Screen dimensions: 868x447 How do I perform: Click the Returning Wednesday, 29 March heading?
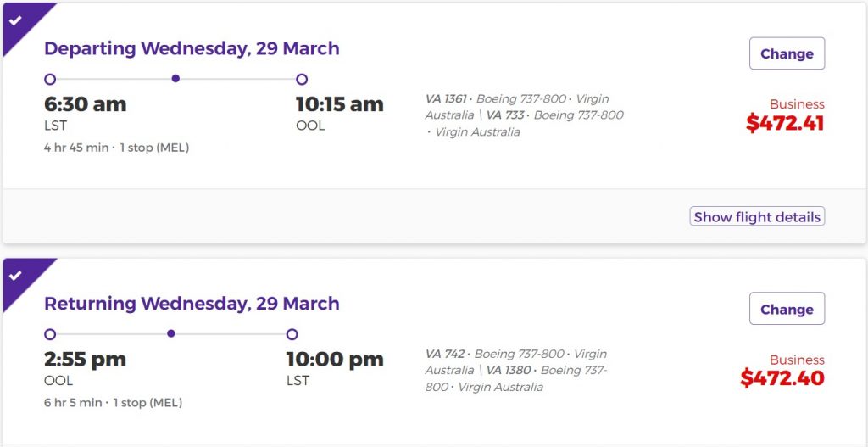tap(192, 304)
